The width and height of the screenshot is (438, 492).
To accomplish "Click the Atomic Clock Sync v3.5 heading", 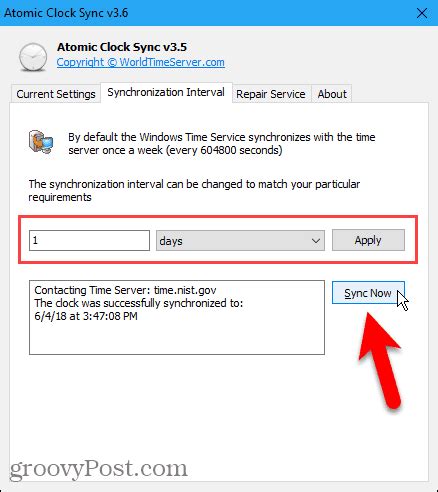I will tap(122, 47).
